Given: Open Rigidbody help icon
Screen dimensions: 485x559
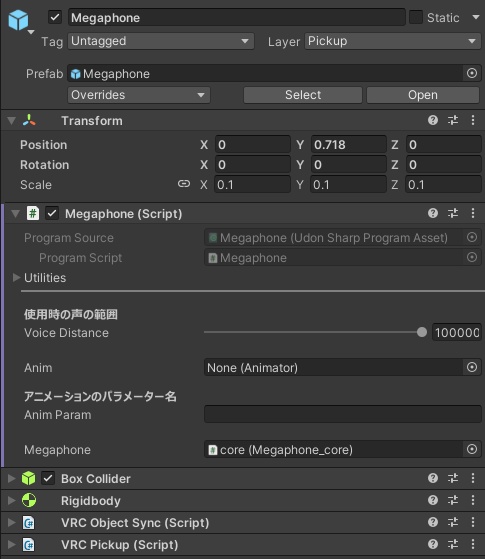Looking at the screenshot, I should [x=433, y=500].
